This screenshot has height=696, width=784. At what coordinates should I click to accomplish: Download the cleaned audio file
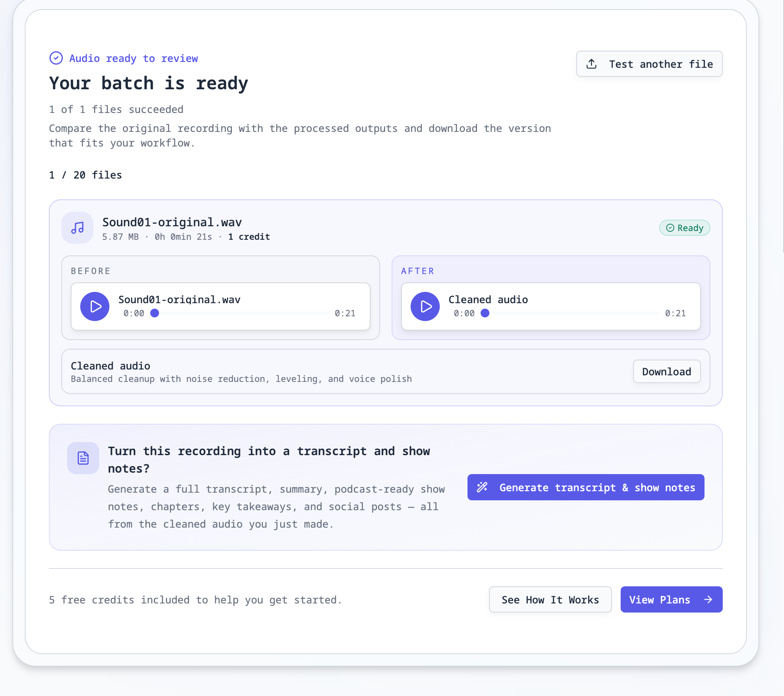(667, 371)
